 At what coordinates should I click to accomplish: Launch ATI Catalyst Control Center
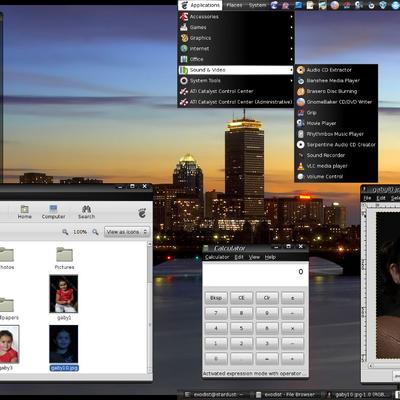coord(236,91)
